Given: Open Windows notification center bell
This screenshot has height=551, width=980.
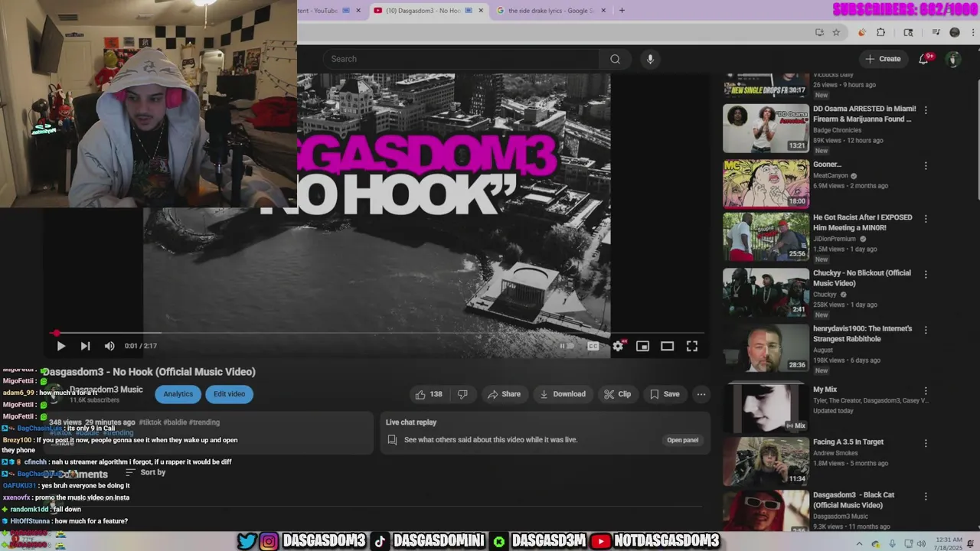Looking at the screenshot, I should pos(971,543).
